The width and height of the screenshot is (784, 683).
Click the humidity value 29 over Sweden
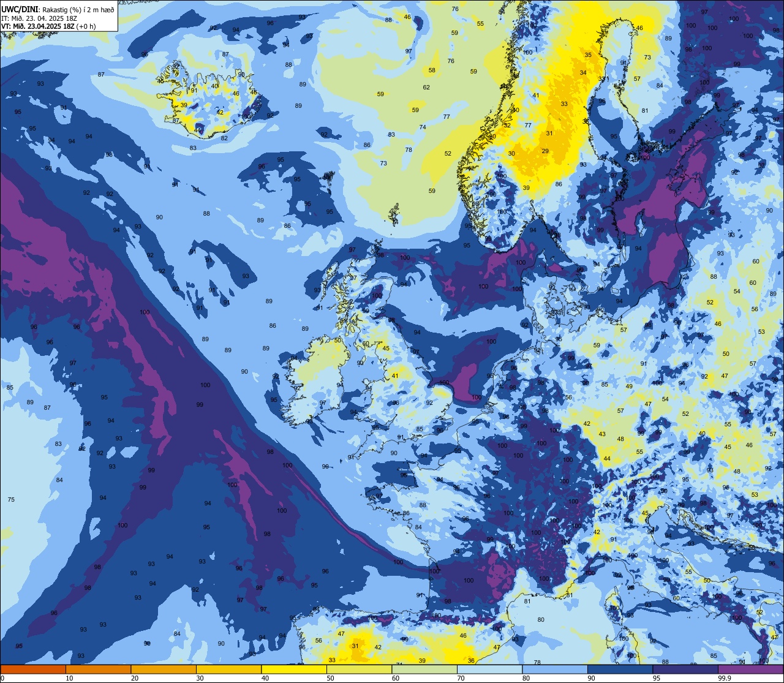(x=545, y=151)
